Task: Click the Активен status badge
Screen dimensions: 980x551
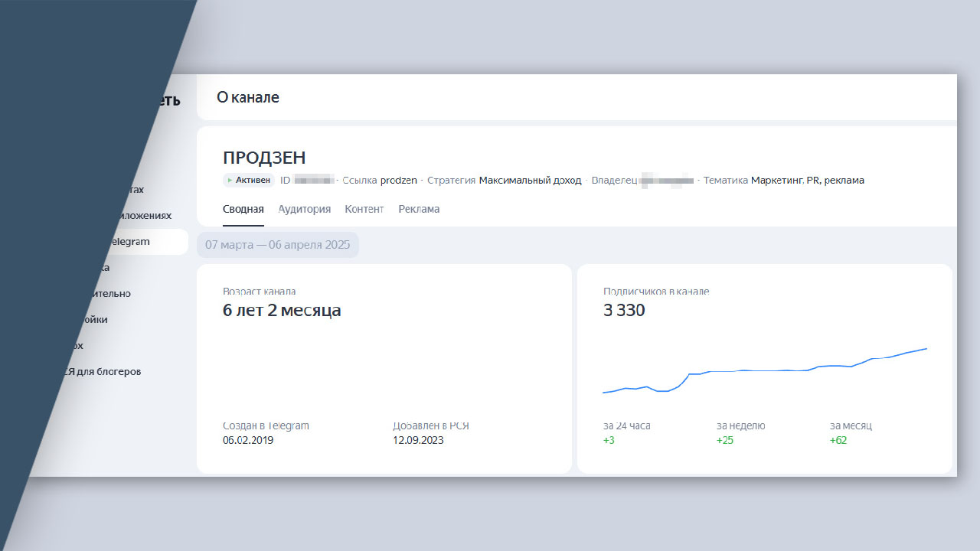Action: pos(249,181)
